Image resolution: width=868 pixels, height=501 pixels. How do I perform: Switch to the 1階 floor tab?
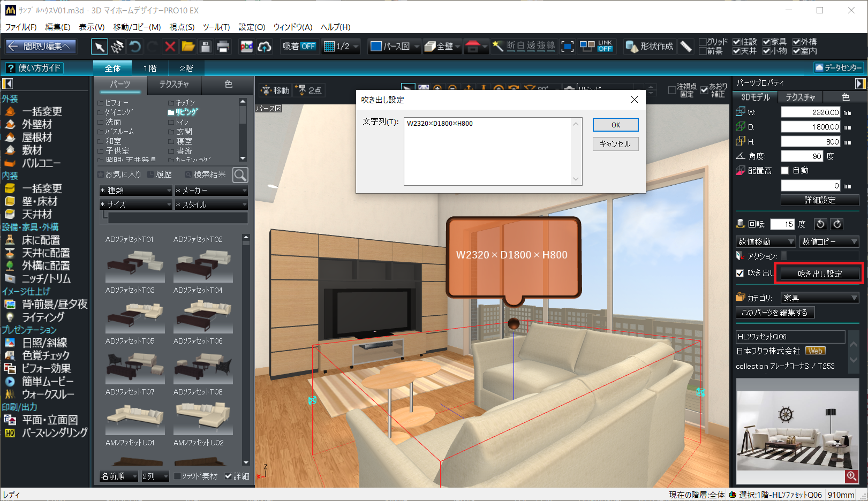150,68
